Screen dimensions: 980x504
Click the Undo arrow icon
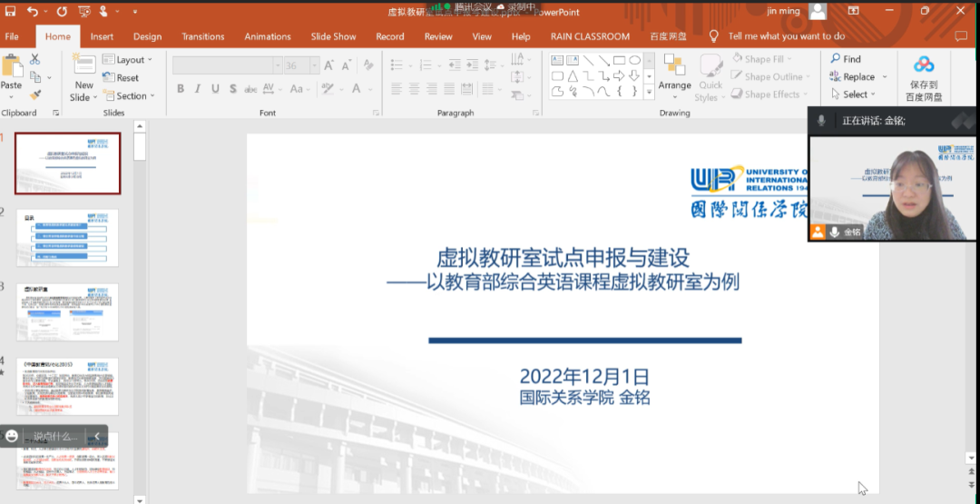33,11
